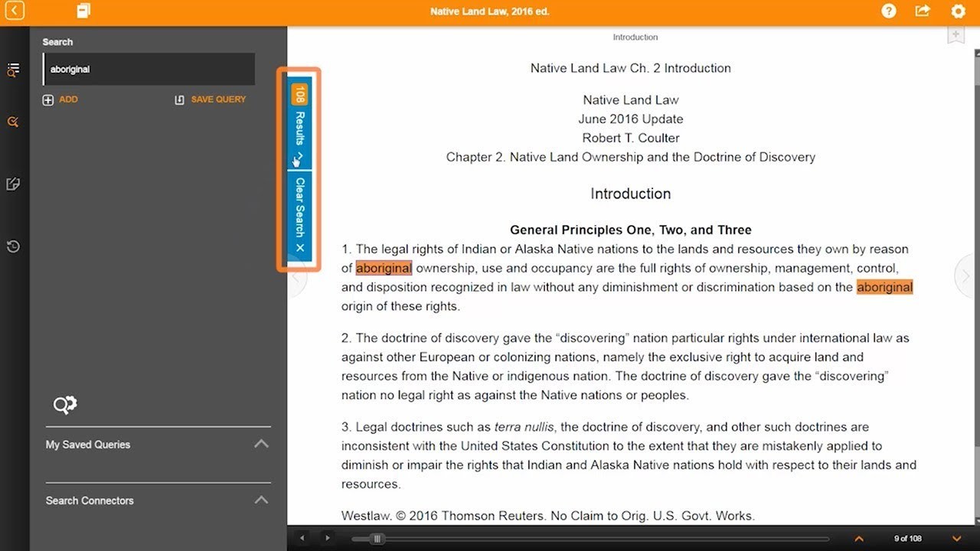Jump to previous search result with up chevron
The image size is (980, 551).
click(x=859, y=539)
